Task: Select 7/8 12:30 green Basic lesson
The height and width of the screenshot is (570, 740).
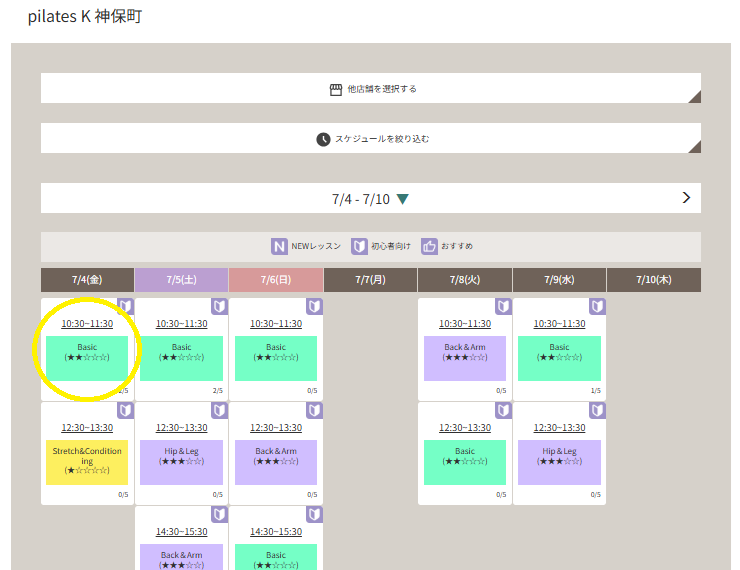Action: [x=465, y=462]
